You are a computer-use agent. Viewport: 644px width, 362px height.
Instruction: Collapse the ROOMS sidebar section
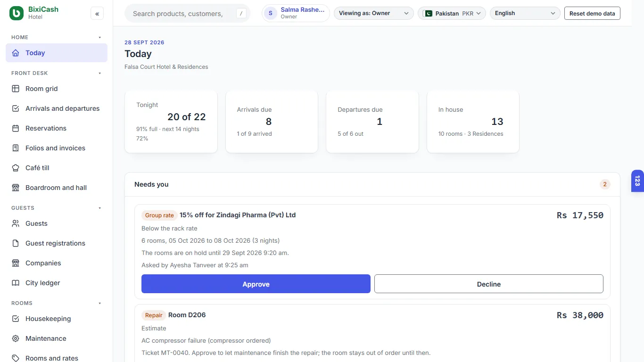[99, 303]
